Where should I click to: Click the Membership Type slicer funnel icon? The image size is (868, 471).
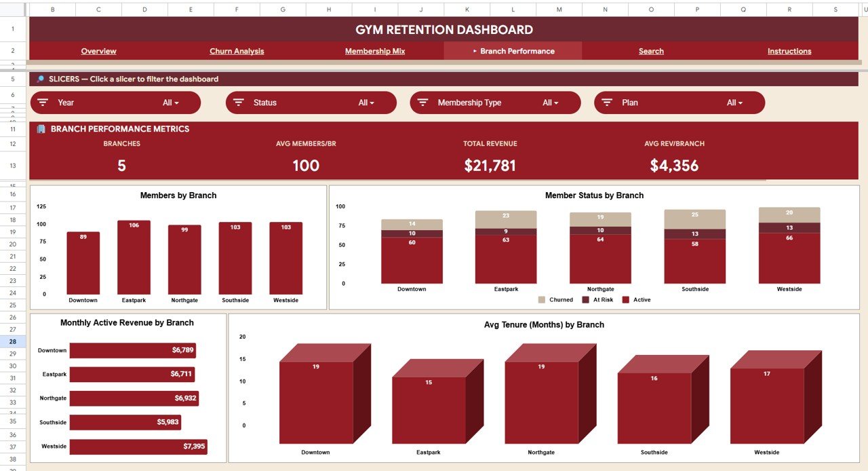point(423,102)
